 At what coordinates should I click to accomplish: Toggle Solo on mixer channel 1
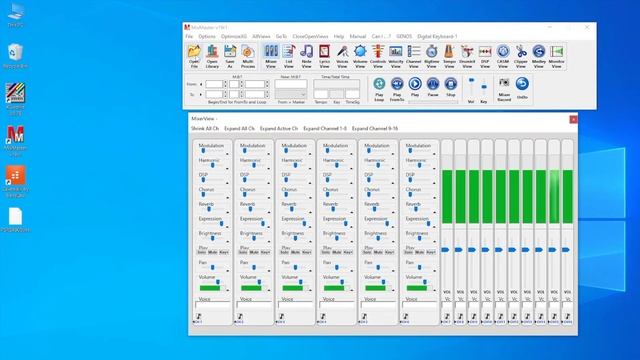point(202,252)
